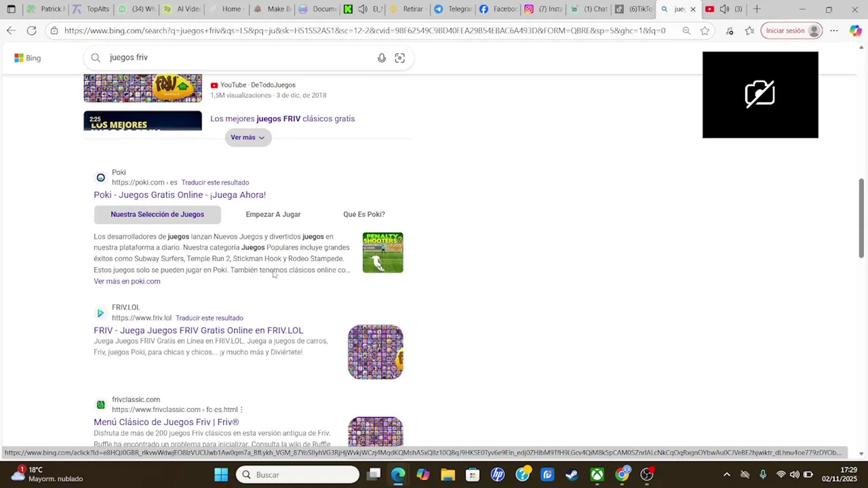Viewport: 868px width, 488px height.
Task: Open File Explorer on taskbar
Action: pyautogui.click(x=448, y=474)
